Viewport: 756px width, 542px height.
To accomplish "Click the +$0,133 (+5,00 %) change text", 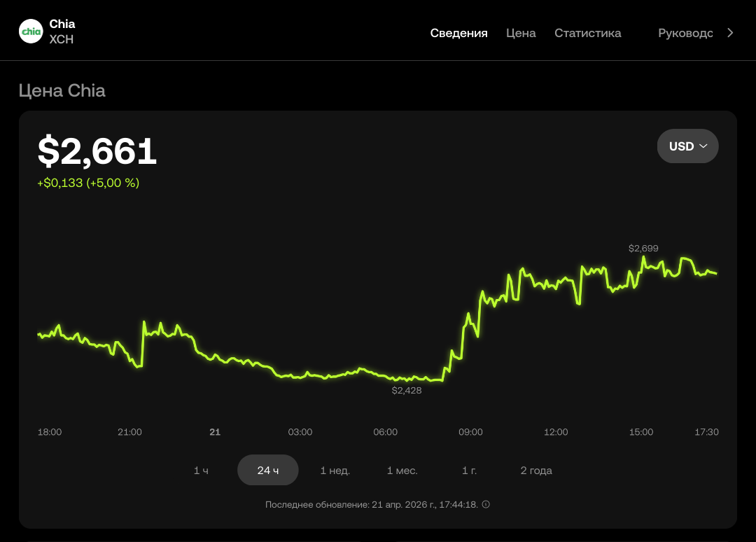I will click(x=88, y=183).
